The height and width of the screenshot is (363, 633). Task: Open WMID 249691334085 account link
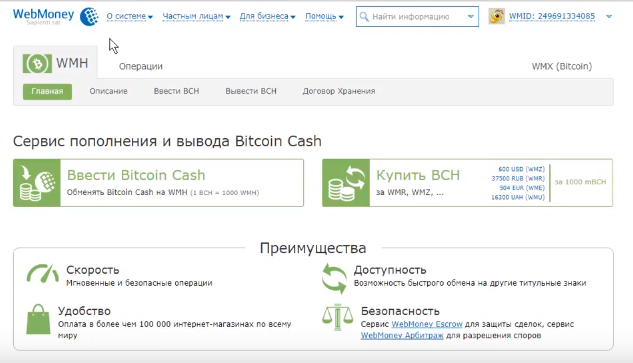(x=552, y=16)
